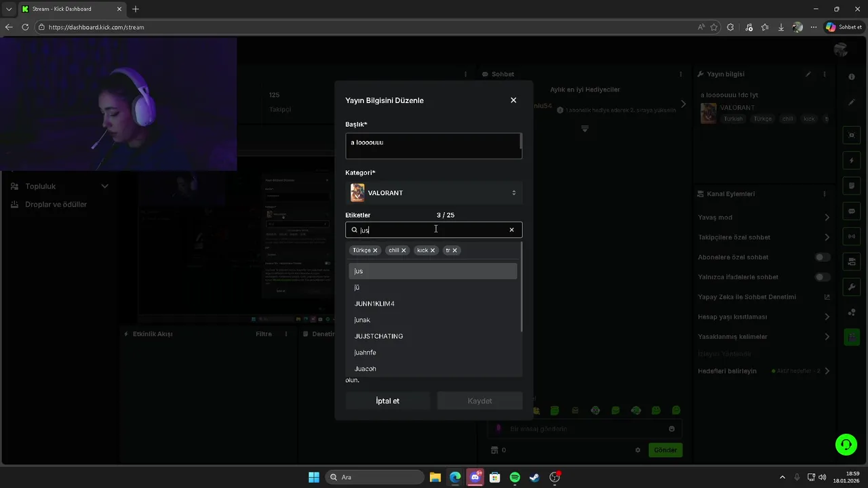The image size is (868, 488).
Task: Open Copilot Sohbet et button
Action: [844, 27]
